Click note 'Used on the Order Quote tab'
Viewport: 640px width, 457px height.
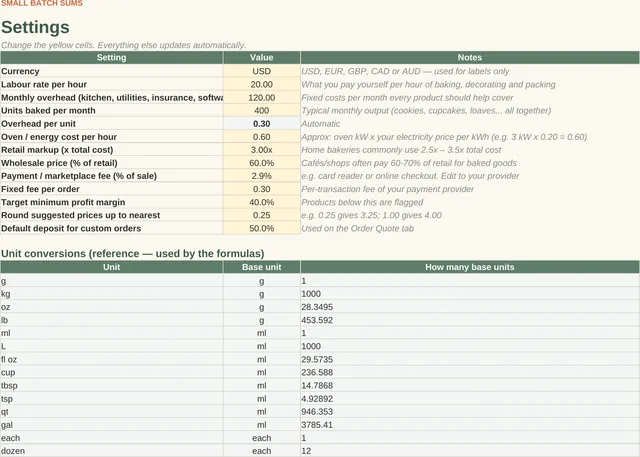(358, 228)
